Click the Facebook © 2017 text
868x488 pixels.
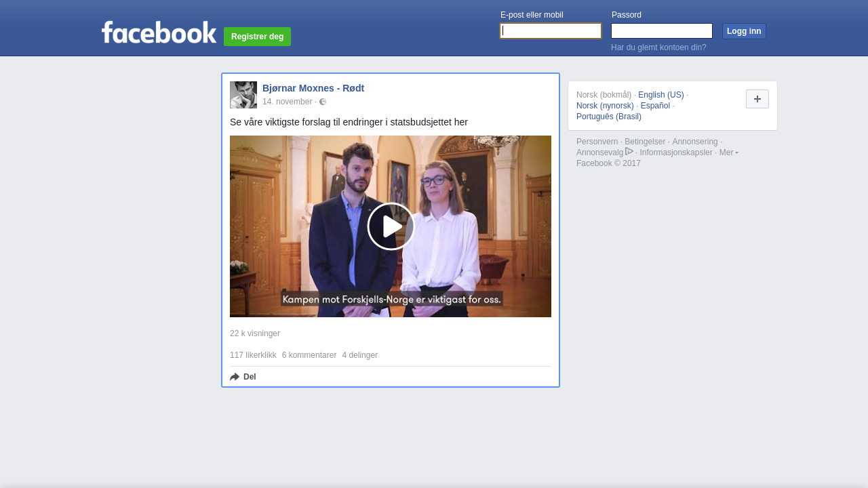click(x=608, y=163)
